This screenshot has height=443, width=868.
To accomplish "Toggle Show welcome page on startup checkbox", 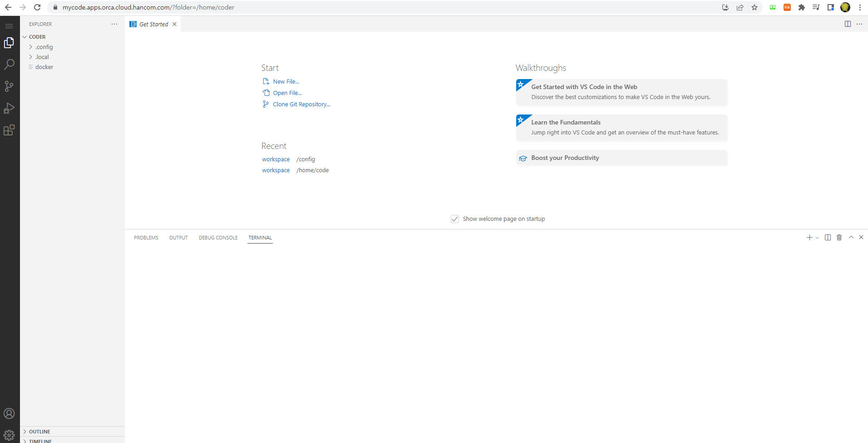I will pyautogui.click(x=455, y=219).
